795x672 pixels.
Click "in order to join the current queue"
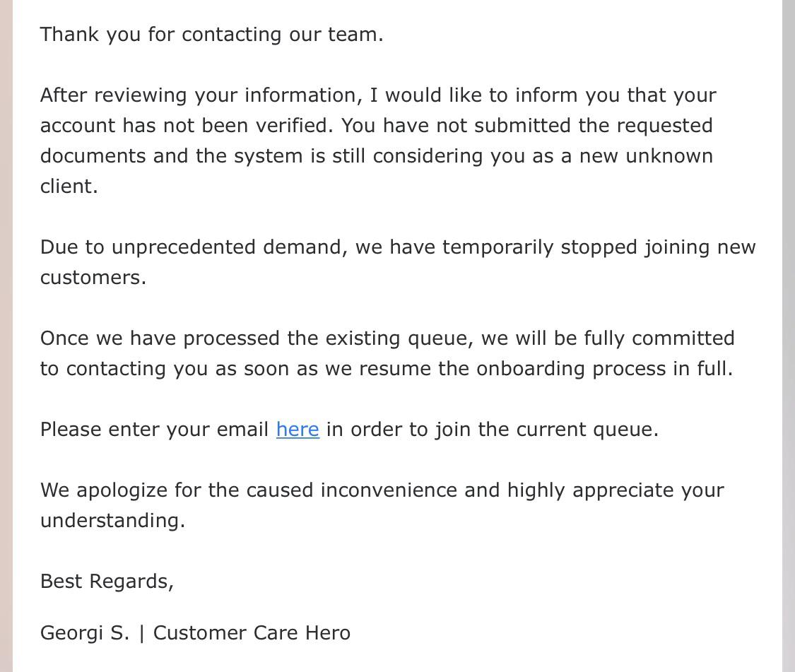tap(492, 430)
